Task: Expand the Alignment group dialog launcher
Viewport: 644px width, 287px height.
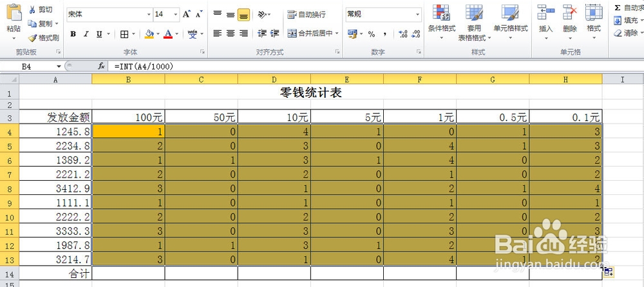Action: [x=337, y=51]
